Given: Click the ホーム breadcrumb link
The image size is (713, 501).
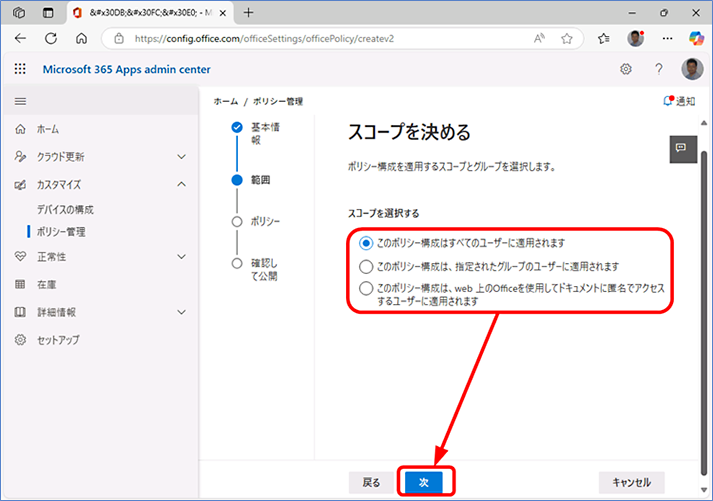Looking at the screenshot, I should tap(226, 101).
